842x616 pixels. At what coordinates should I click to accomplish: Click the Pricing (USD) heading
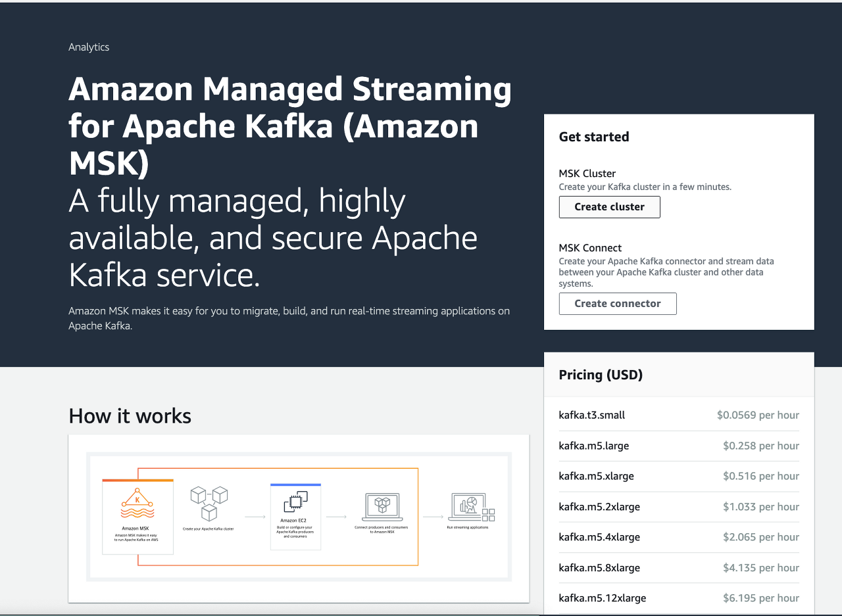pos(601,375)
